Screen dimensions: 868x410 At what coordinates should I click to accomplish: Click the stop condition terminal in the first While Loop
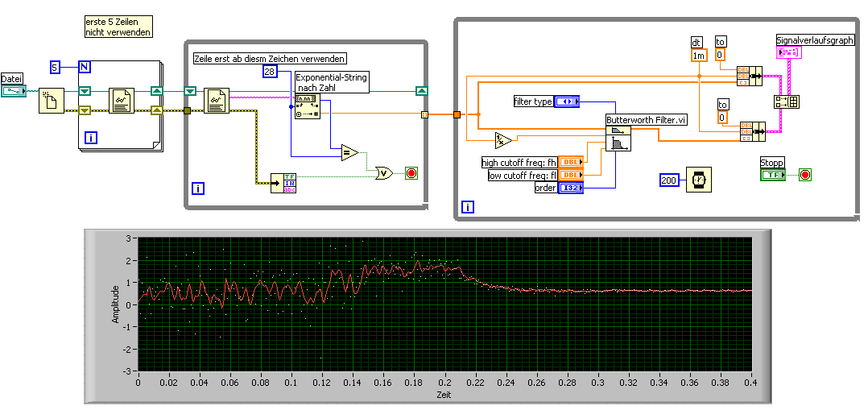(412, 173)
